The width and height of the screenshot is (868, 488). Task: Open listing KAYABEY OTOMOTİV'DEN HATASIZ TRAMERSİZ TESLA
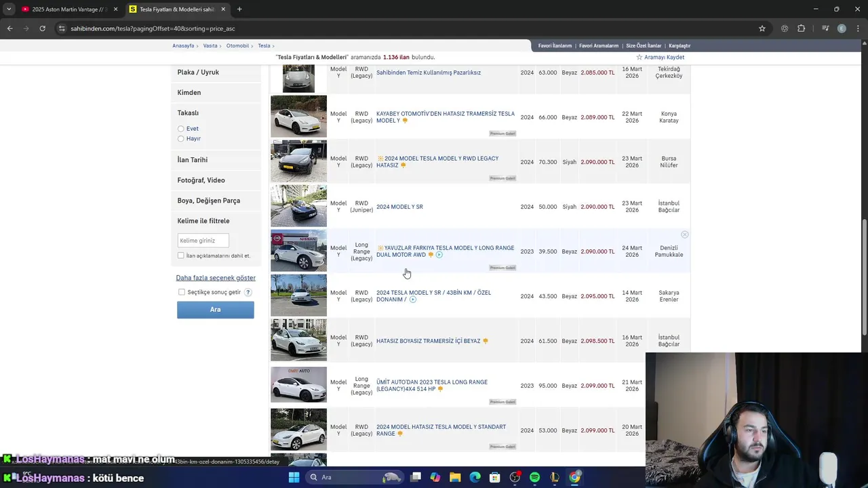click(x=446, y=117)
